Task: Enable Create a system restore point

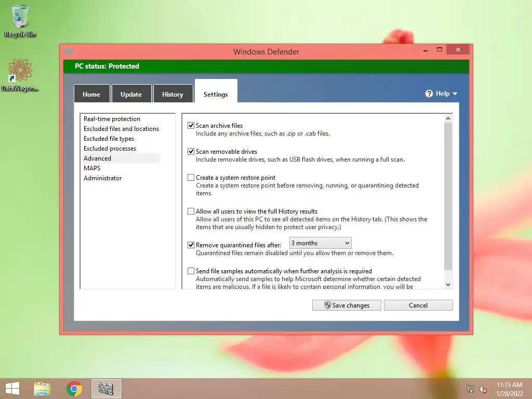Action: pos(191,178)
